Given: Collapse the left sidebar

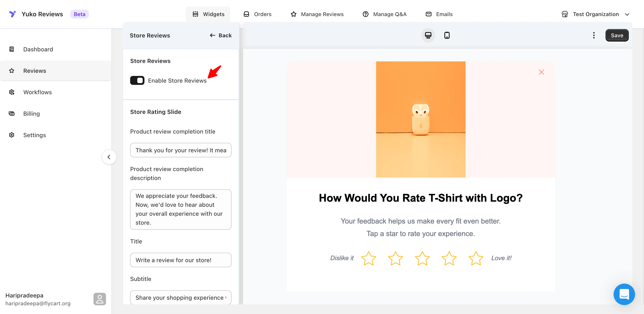Looking at the screenshot, I should 109,157.
